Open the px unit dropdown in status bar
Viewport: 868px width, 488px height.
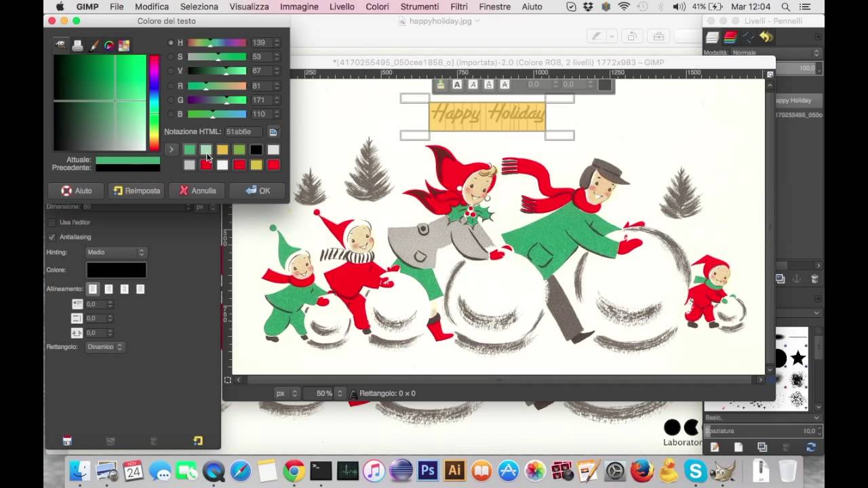point(287,393)
